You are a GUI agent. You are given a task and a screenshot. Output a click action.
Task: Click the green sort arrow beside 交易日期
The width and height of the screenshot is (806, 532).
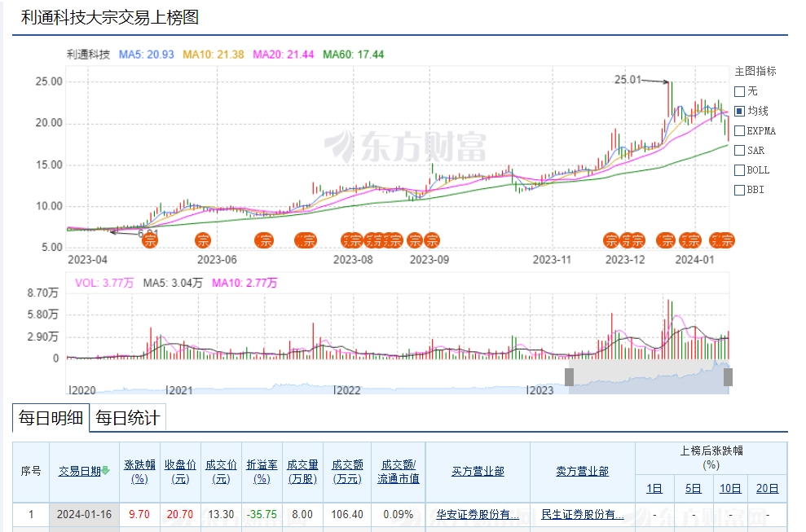pyautogui.click(x=105, y=471)
